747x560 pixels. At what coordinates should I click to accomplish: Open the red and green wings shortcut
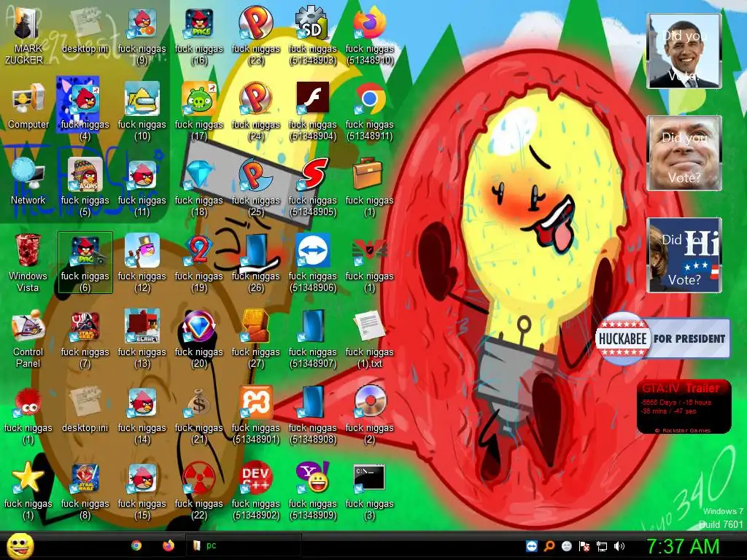tap(370, 251)
